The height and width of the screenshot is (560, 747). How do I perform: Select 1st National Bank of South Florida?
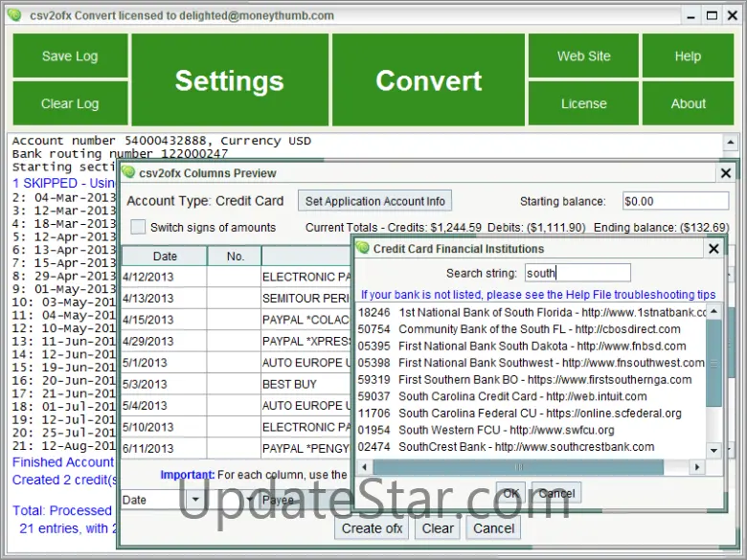[531, 312]
